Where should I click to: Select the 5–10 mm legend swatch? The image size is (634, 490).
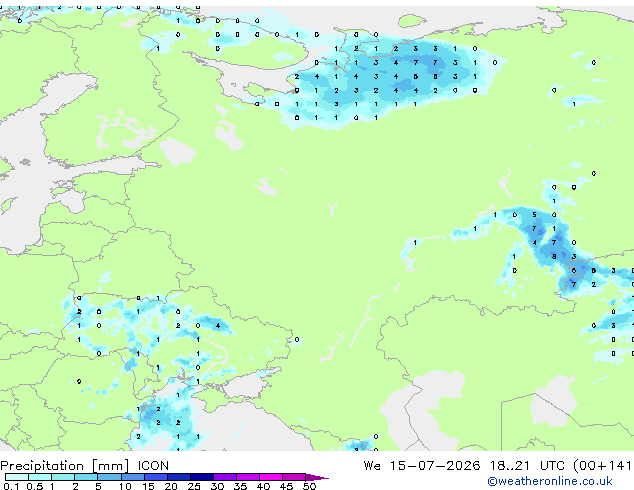pyautogui.click(x=109, y=477)
